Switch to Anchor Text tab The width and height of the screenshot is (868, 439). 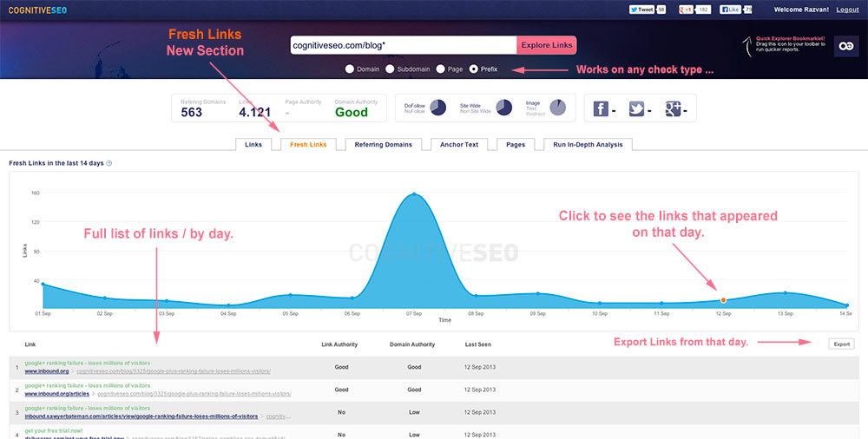pyautogui.click(x=459, y=145)
